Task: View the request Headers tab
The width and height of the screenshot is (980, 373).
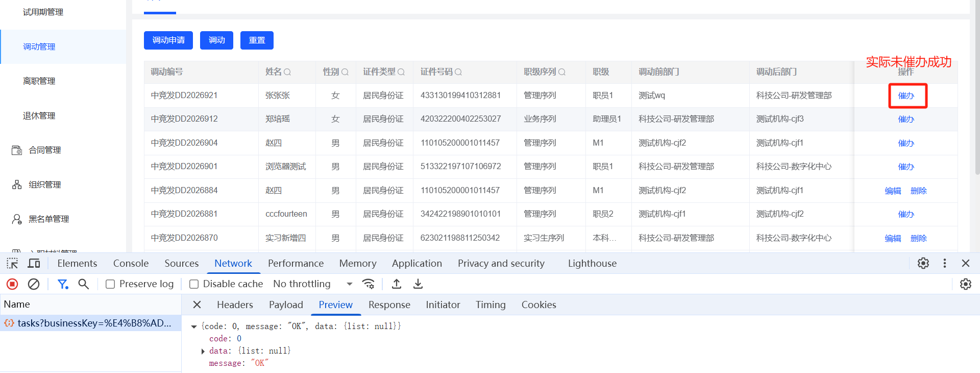Action: [235, 305]
